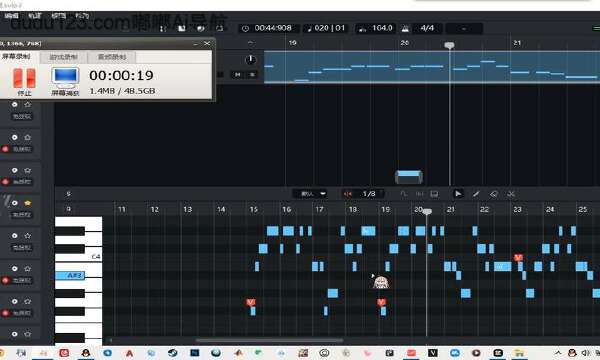Switch to the third recorder tab
The height and width of the screenshot is (360, 600).
point(112,57)
